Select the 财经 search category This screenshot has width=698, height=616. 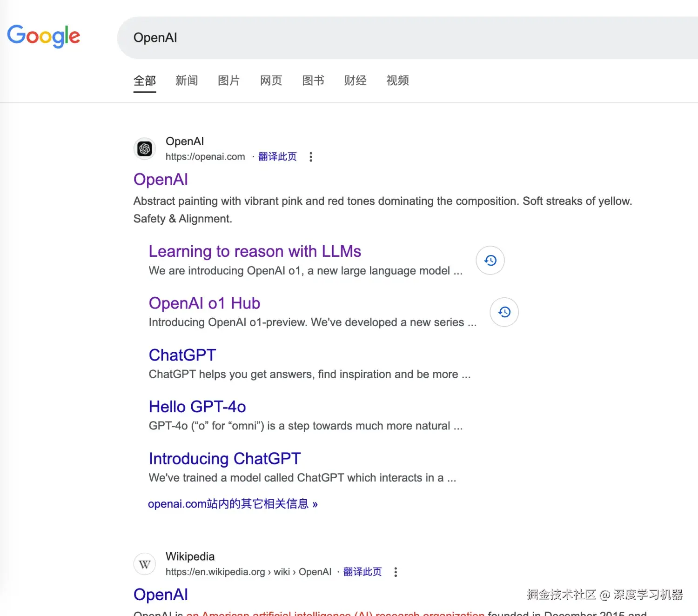coord(355,80)
